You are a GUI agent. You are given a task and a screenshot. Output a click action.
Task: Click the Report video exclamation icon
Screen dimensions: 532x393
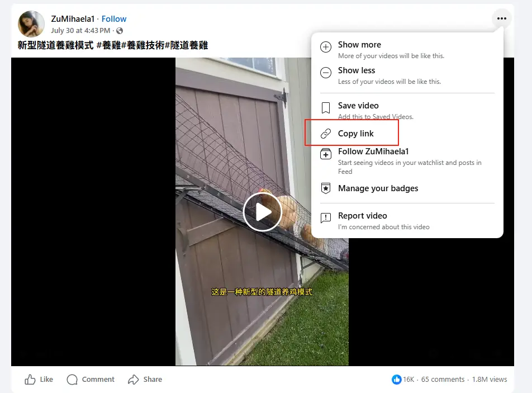[x=326, y=218]
